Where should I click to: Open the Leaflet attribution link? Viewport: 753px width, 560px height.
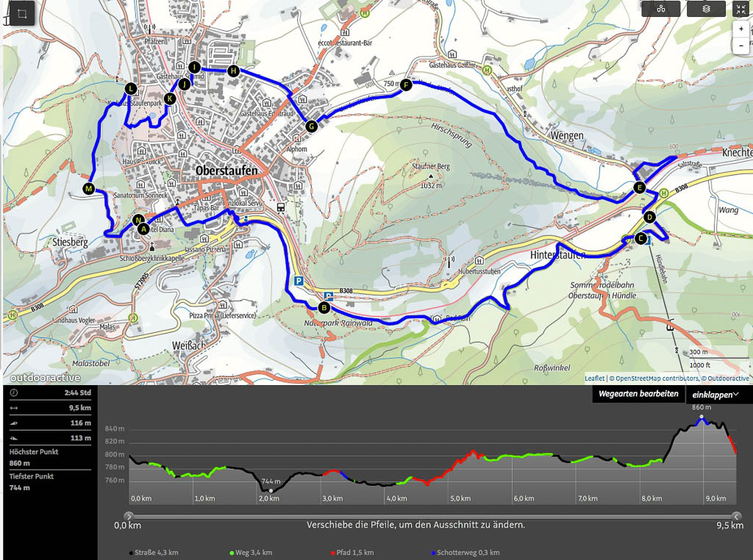pos(594,378)
